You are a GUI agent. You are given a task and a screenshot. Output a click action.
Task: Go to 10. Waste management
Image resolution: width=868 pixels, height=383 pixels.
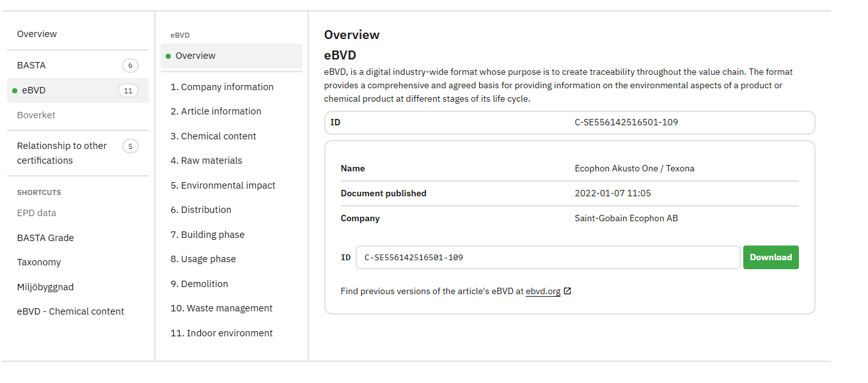tap(221, 308)
